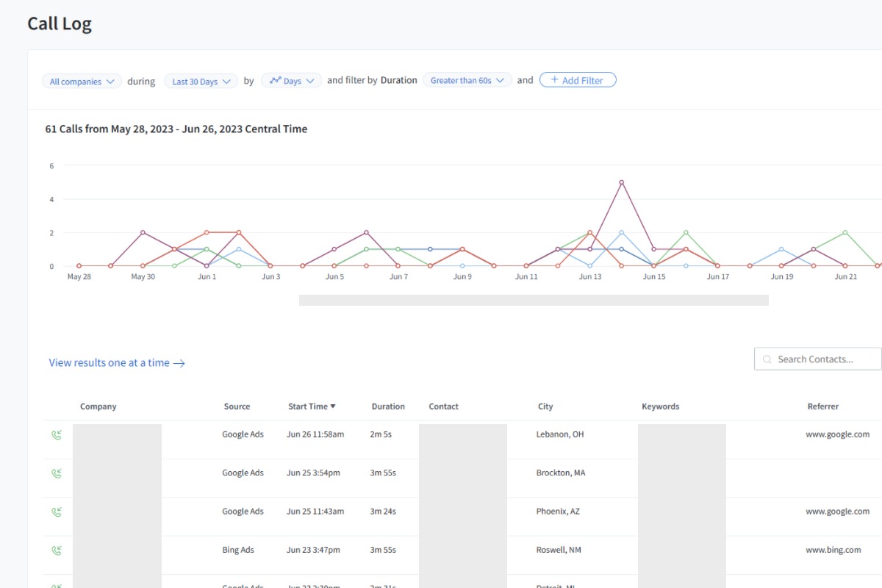
Task: Click the Brockton, MA city cell
Action: point(561,473)
